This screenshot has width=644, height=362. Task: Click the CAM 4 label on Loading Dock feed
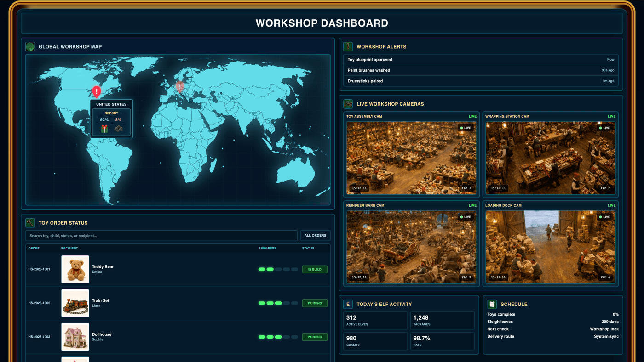(605, 277)
